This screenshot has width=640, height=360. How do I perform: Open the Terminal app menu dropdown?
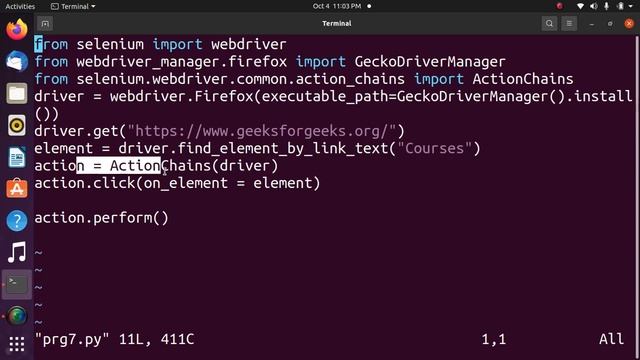[x=73, y=6]
